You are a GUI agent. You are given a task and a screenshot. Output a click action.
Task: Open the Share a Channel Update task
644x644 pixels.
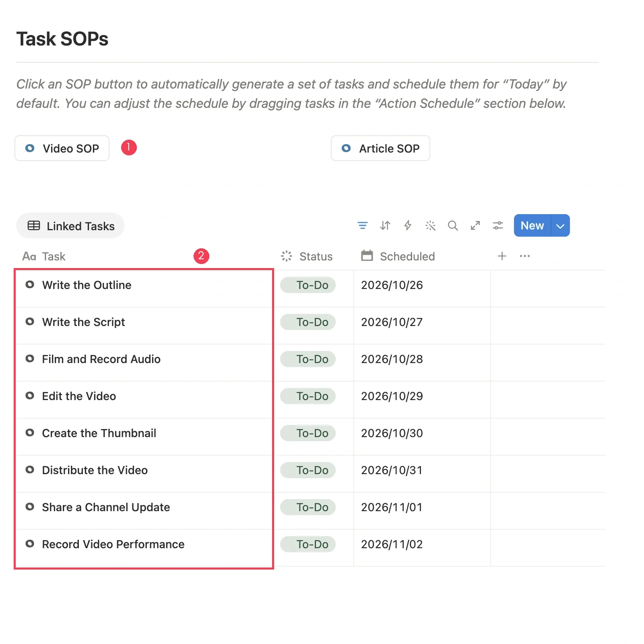tap(106, 507)
